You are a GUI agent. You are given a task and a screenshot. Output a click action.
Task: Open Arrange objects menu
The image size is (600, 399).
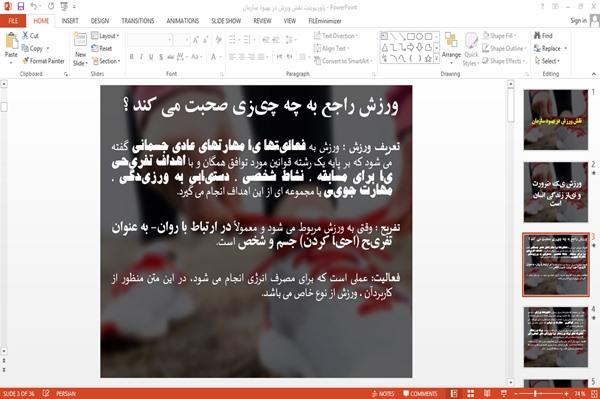452,48
